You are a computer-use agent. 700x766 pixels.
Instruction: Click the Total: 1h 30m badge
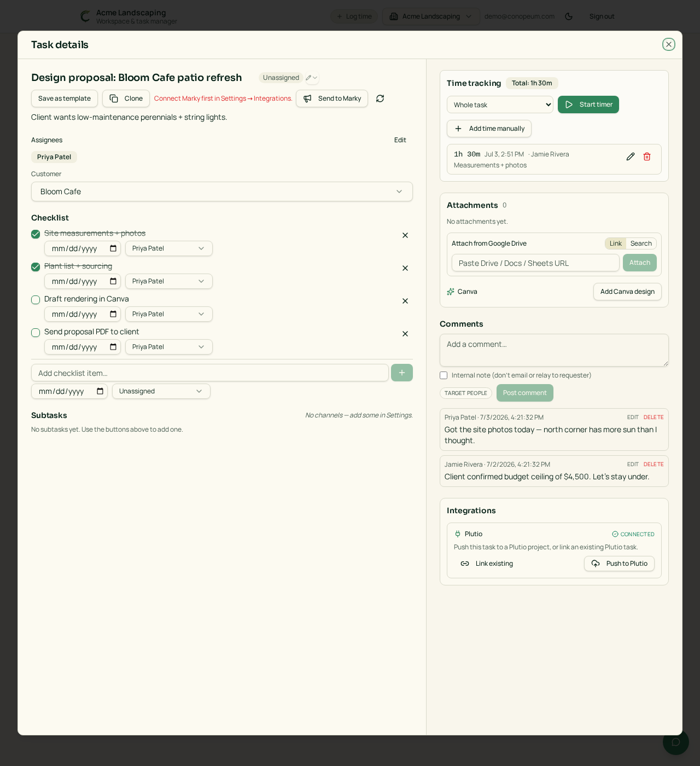(x=532, y=83)
